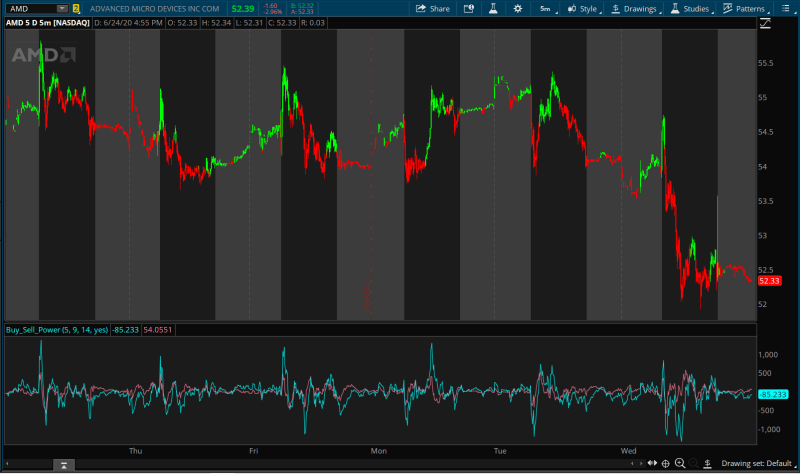
Task: Click the -1,000 lower study axis label
Action: point(769,430)
